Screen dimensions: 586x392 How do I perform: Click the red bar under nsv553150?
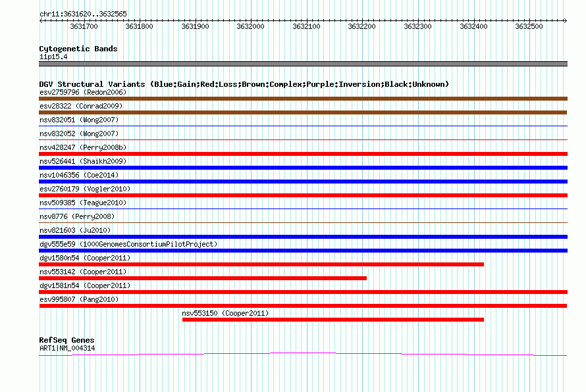pyautogui.click(x=333, y=320)
